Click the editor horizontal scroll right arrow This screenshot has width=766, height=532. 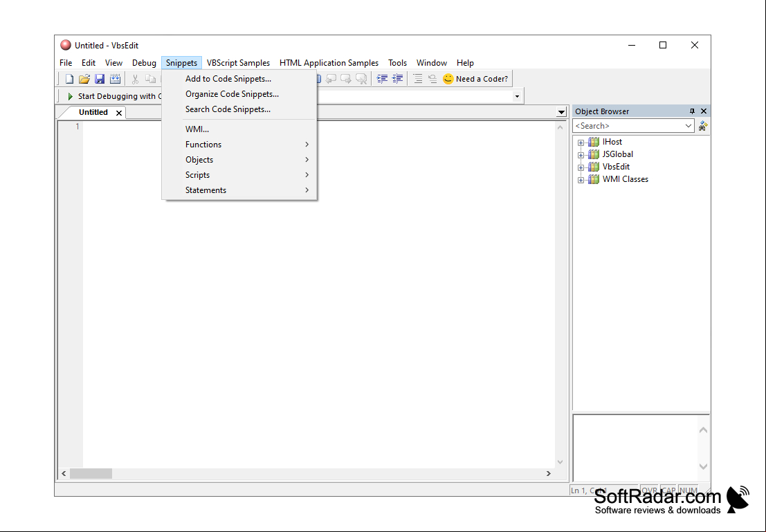pos(549,473)
